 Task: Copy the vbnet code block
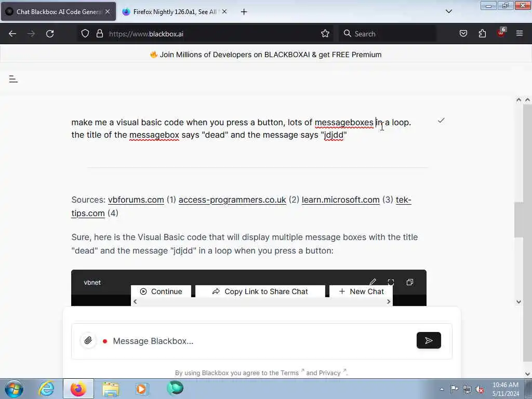[x=410, y=282]
